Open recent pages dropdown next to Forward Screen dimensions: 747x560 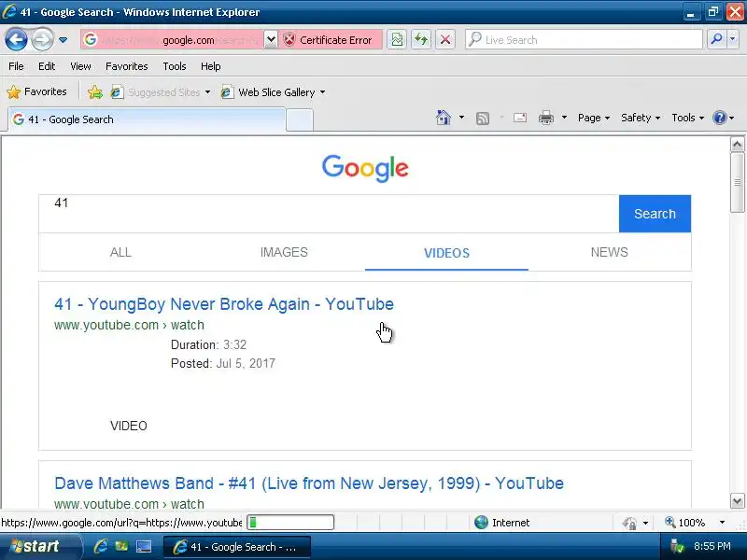tap(63, 40)
